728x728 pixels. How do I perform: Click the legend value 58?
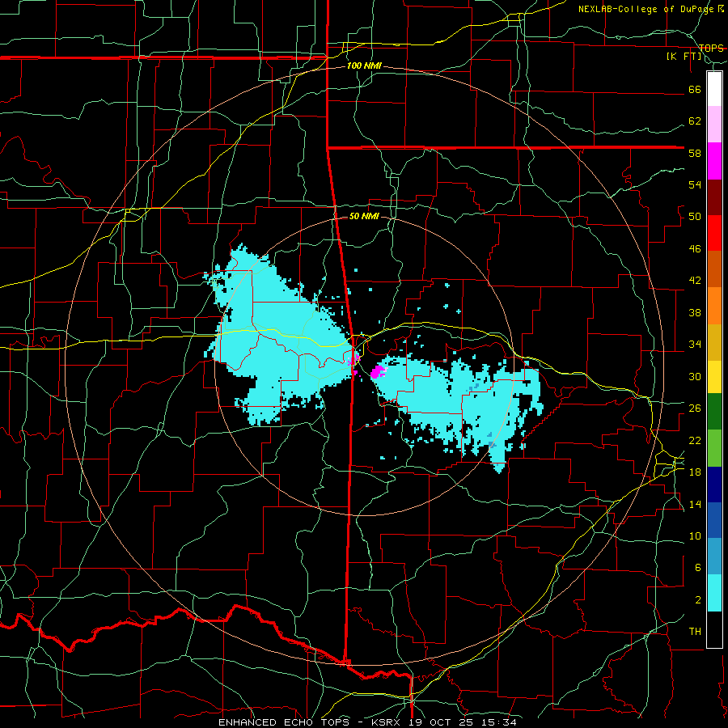coord(695,153)
